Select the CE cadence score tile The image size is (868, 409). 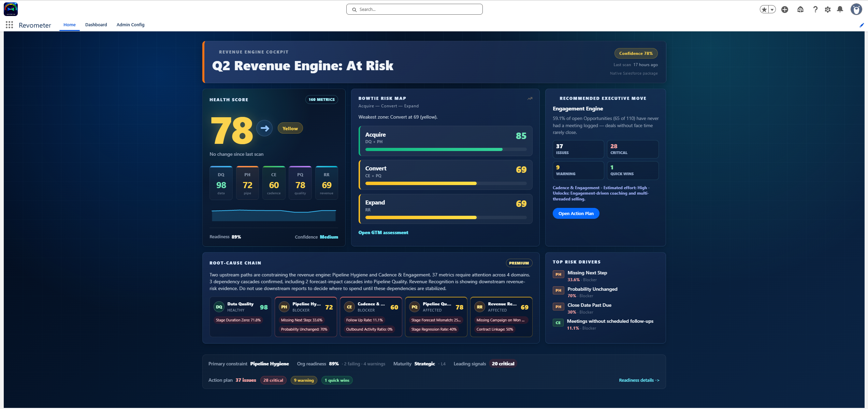tap(274, 183)
